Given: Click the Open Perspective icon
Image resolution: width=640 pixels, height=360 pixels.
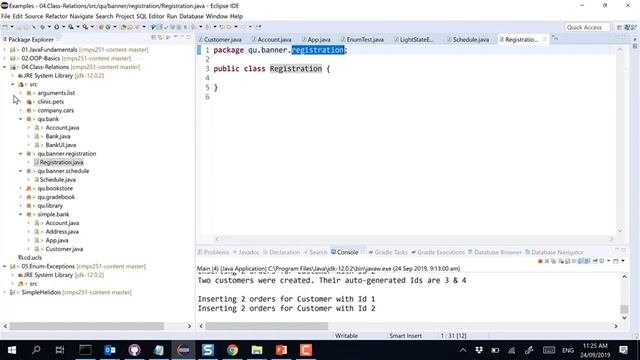Looking at the screenshot, I should [x=619, y=27].
